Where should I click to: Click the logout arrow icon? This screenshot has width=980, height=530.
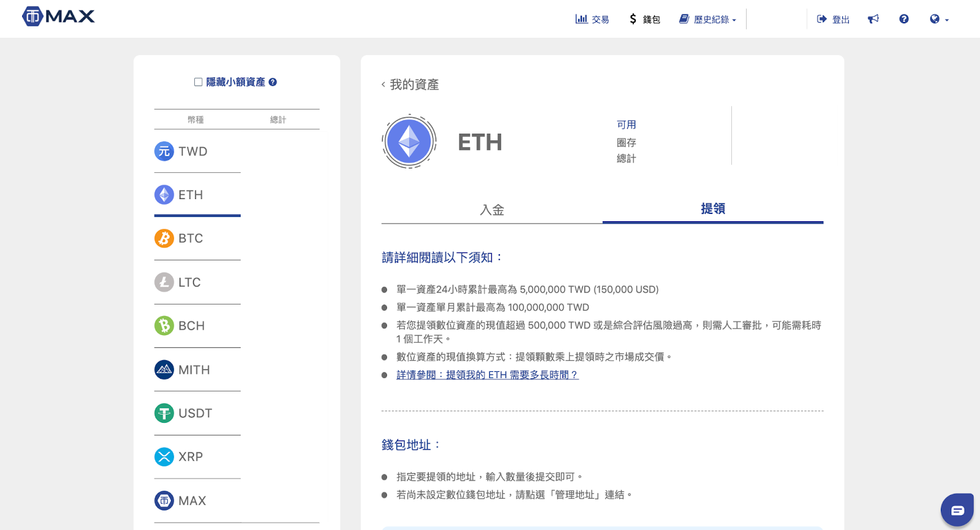coord(822,19)
